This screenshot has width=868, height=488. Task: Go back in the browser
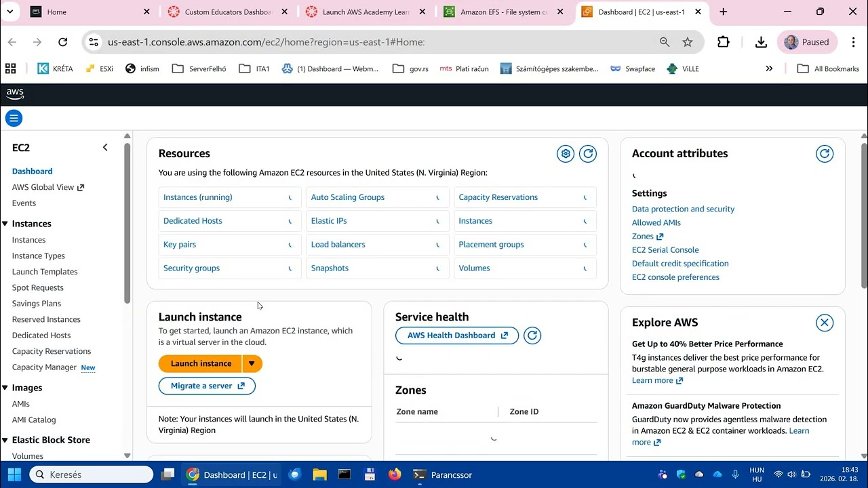point(12,42)
